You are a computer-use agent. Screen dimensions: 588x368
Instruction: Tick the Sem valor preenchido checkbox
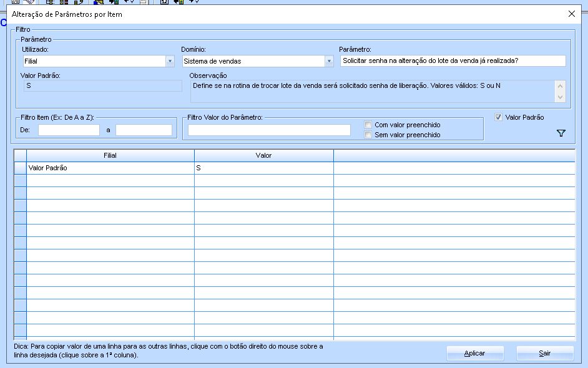368,135
